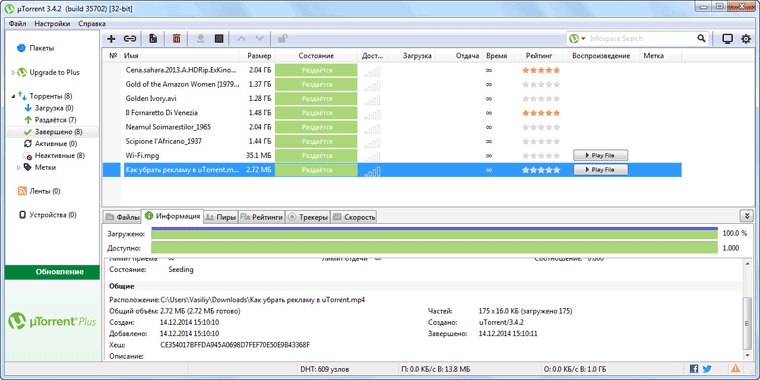760x380 pixels.
Task: Click in the Infospace Search field
Action: (x=641, y=38)
